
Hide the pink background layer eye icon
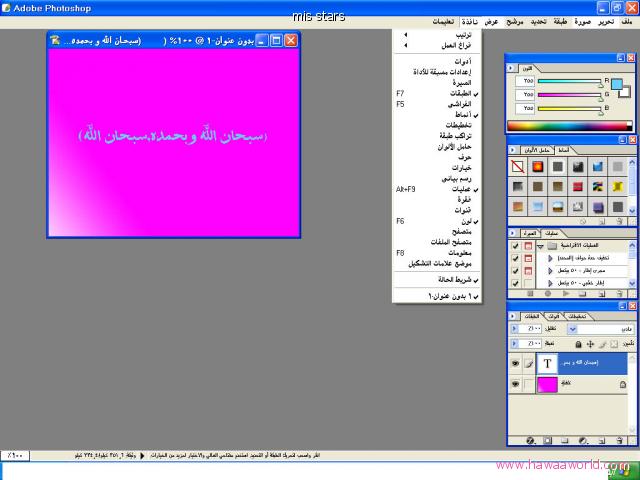click(514, 384)
